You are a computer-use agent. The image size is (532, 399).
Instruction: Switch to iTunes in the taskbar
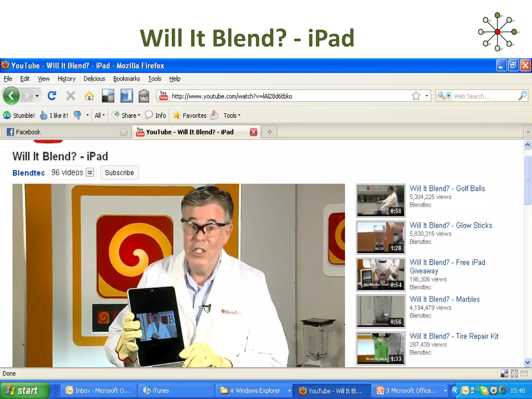point(176,391)
